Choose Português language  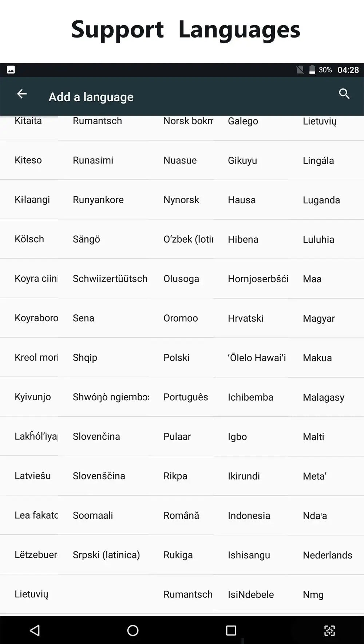click(x=186, y=397)
